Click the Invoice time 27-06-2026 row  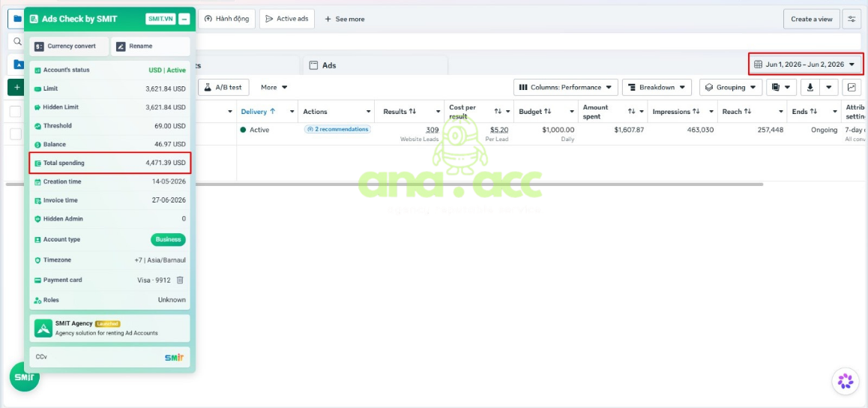109,200
